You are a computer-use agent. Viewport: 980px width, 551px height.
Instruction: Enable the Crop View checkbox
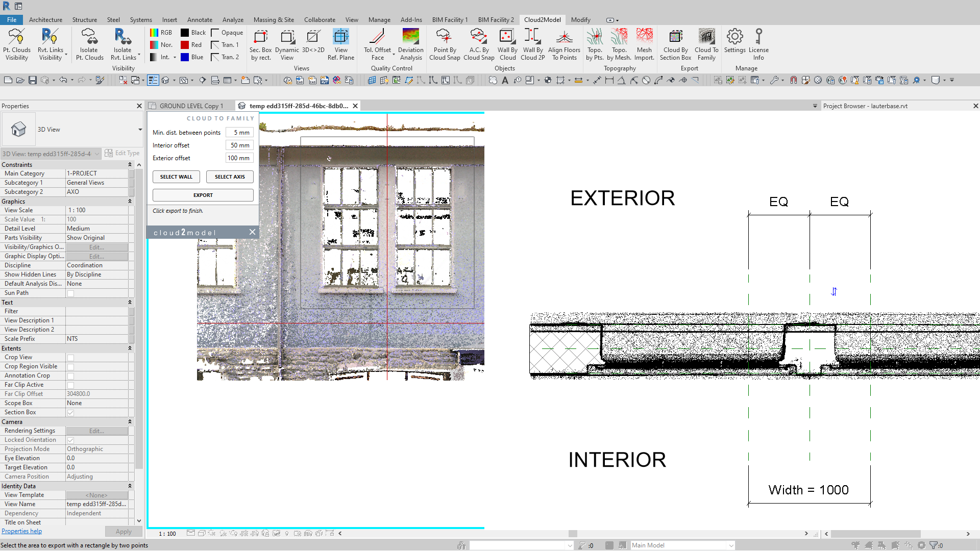(x=71, y=358)
